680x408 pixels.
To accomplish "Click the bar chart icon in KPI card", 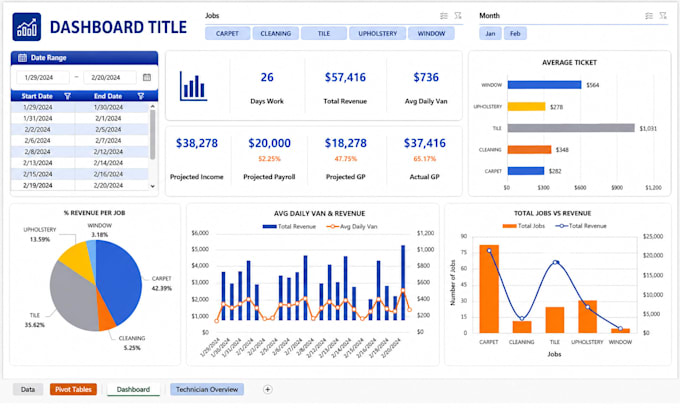I will 193,86.
